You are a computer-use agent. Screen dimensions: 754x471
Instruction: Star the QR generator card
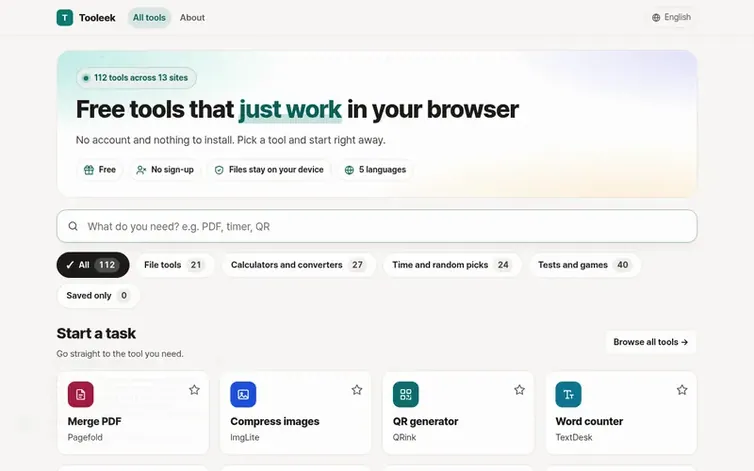point(519,390)
